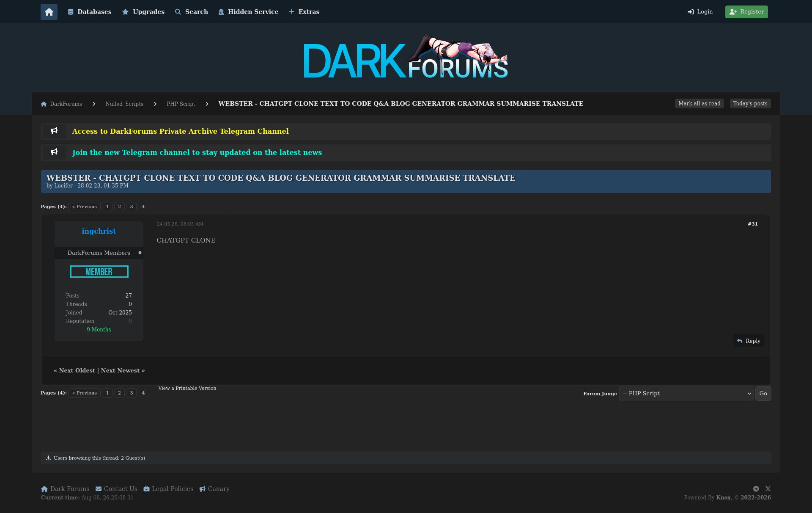This screenshot has height=513, width=812.
Task: Click the Login link
Action: click(700, 12)
